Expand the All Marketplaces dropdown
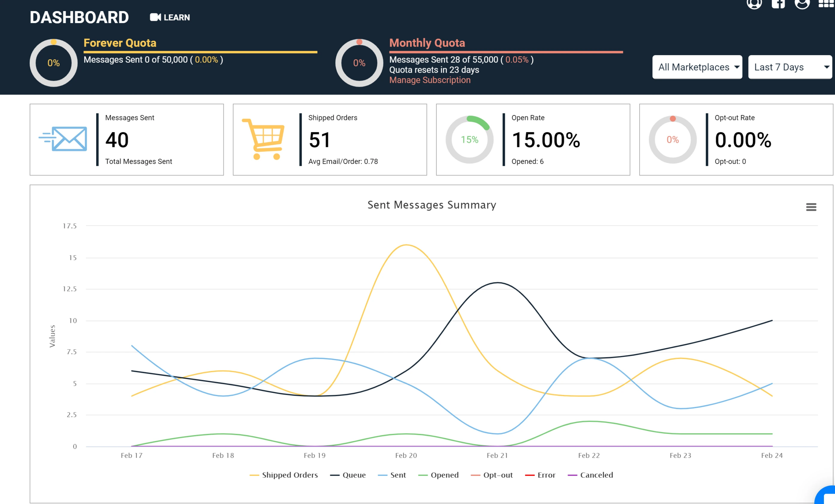835x504 pixels. click(697, 67)
